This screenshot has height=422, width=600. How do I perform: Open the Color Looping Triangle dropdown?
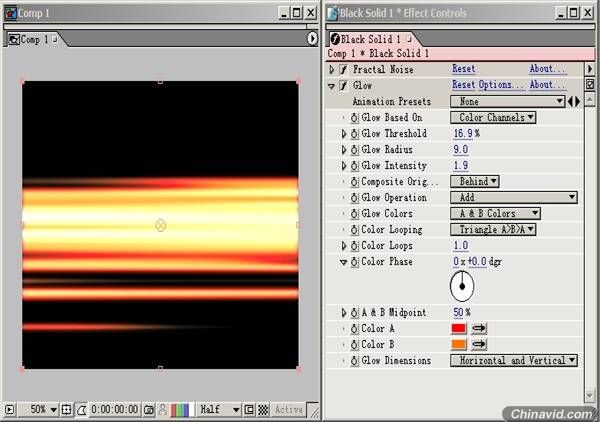point(493,230)
